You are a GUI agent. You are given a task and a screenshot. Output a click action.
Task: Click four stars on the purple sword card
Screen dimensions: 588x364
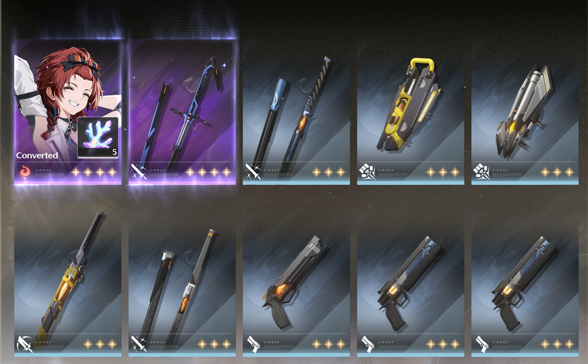208,172
